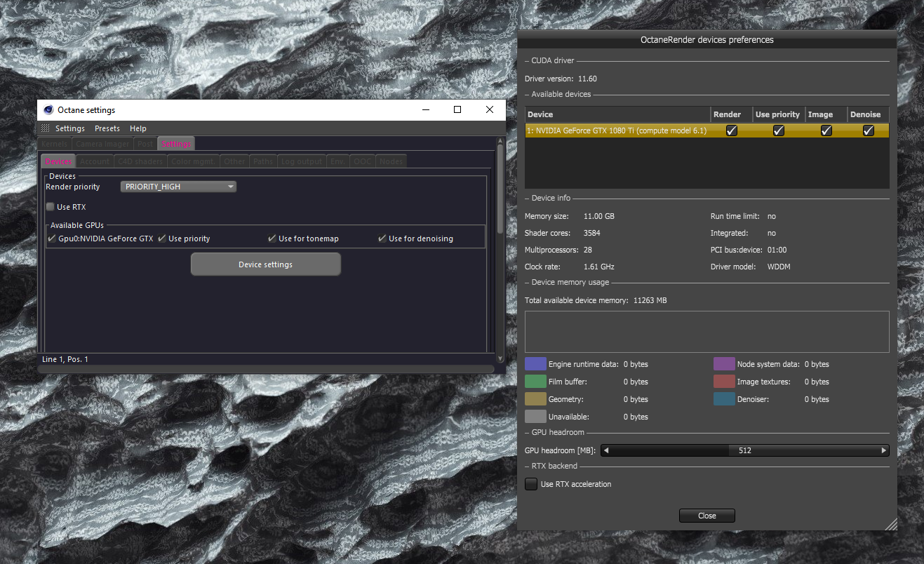Image resolution: width=924 pixels, height=564 pixels.
Task: Click the Image textures red swatch
Action: (x=724, y=382)
